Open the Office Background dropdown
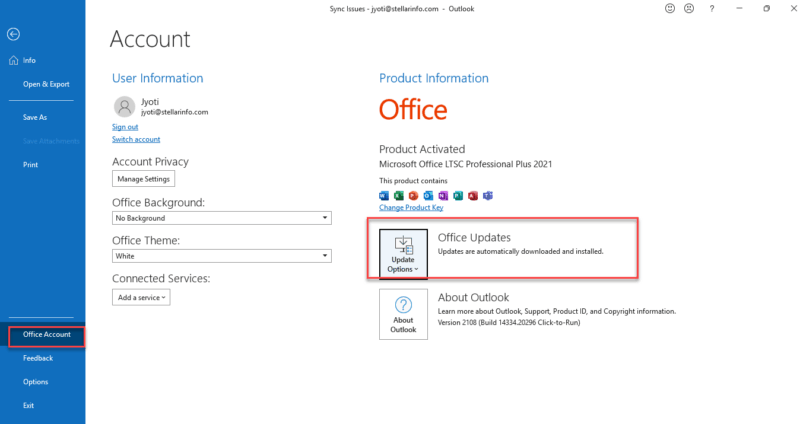The width and height of the screenshot is (800, 424). [221, 218]
